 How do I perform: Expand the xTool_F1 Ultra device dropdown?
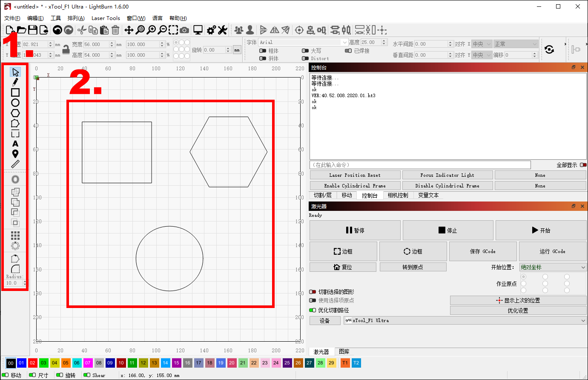coord(465,320)
